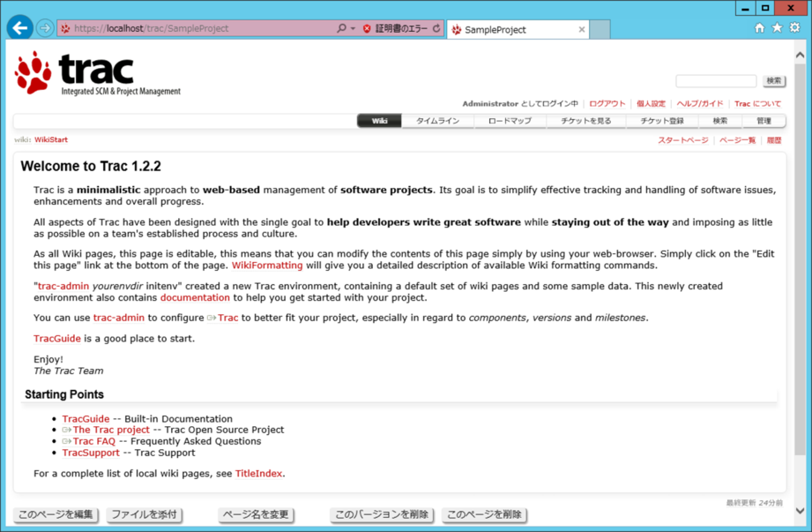Click the Trac について link
The height and width of the screenshot is (532, 812).
pos(758,104)
